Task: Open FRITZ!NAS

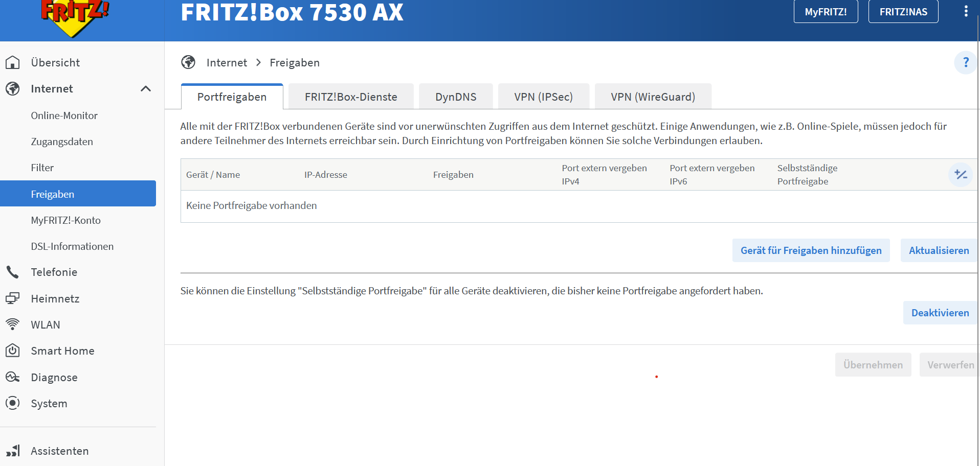Action: click(903, 11)
